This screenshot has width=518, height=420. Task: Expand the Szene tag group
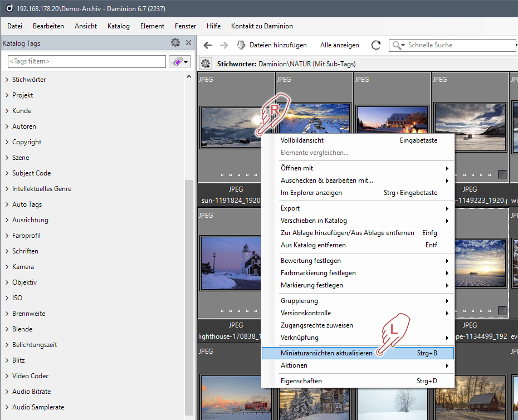(7, 158)
